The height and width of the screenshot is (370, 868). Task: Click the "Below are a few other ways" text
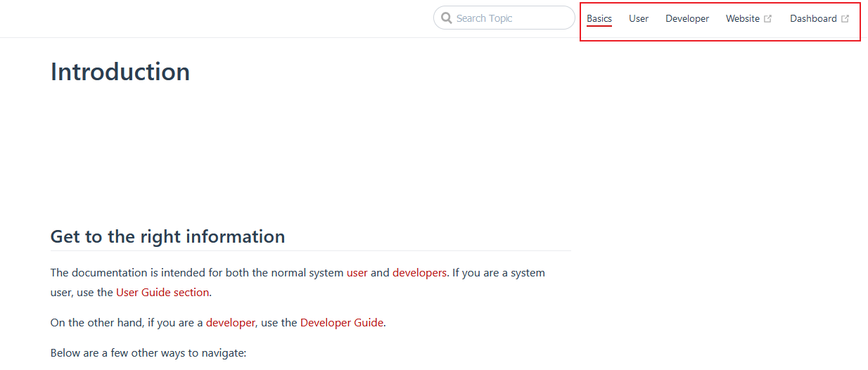point(148,353)
